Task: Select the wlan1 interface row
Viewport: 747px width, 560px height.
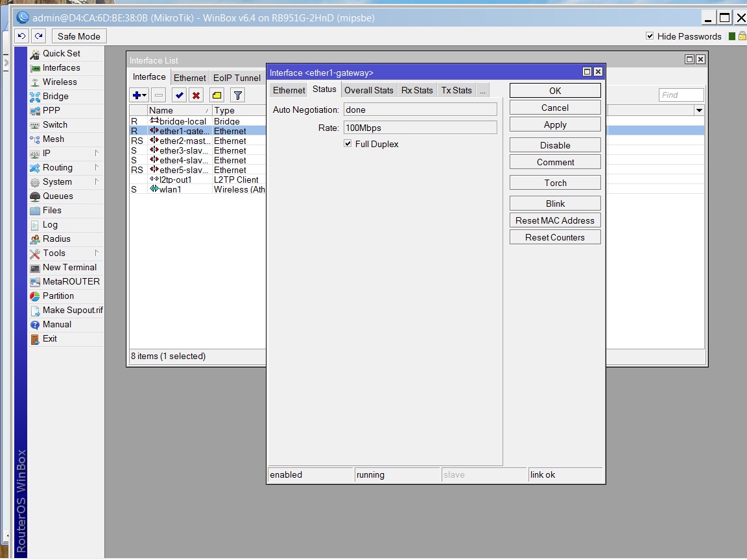Action: [x=198, y=189]
